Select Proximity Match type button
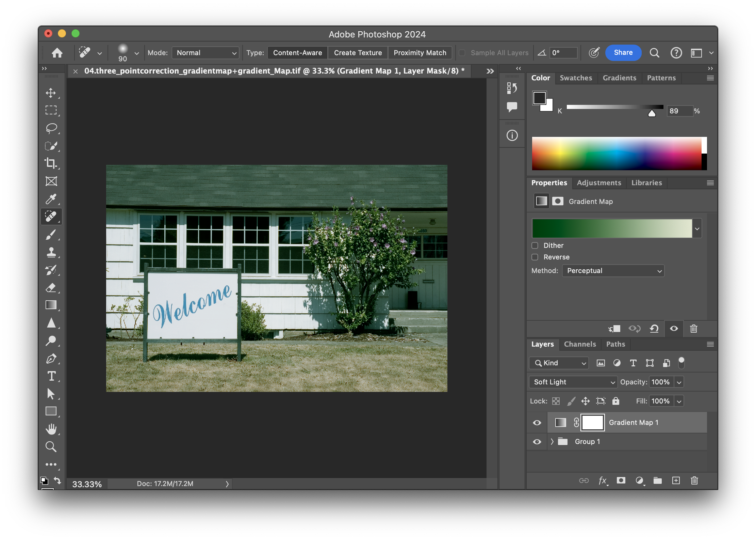Screen dimensions: 756x540 tap(420, 53)
